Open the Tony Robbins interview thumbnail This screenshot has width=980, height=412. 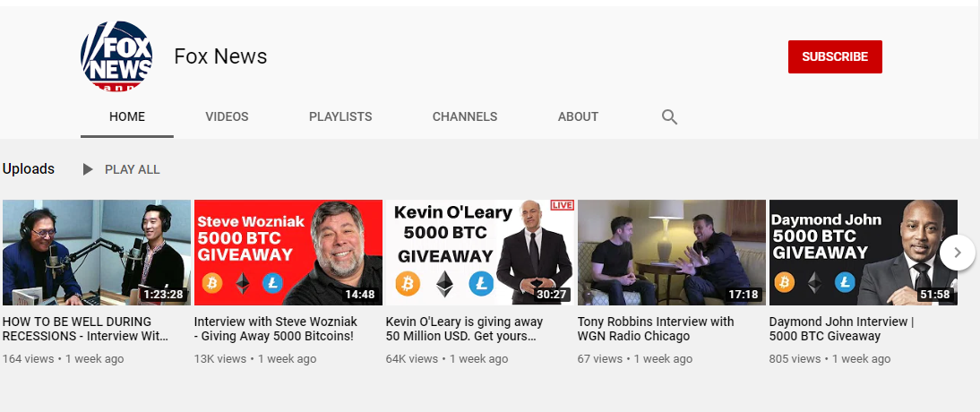pos(671,253)
